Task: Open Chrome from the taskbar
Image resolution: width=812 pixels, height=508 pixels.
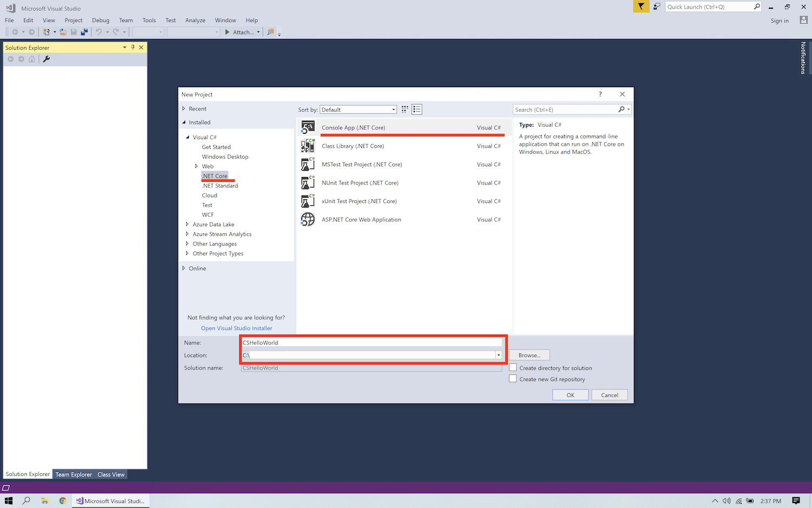Action: [63, 501]
